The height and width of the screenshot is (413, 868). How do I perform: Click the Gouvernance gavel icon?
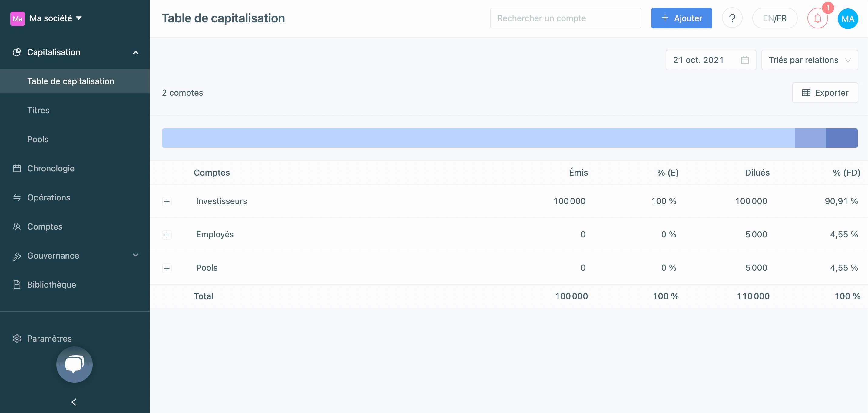coord(17,256)
